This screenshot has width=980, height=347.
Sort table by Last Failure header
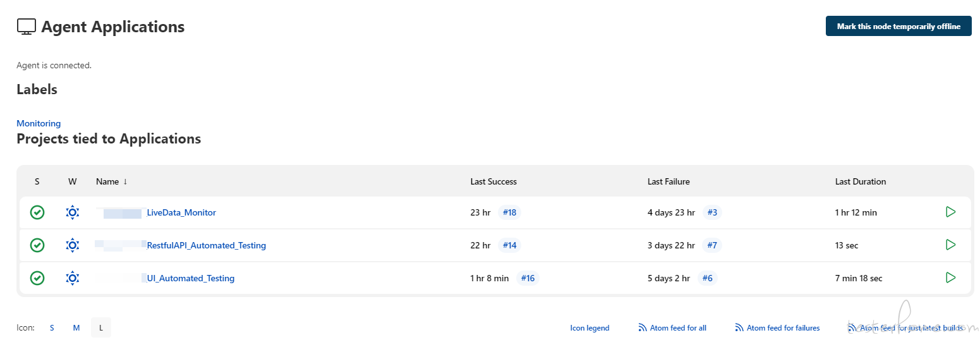(x=668, y=181)
